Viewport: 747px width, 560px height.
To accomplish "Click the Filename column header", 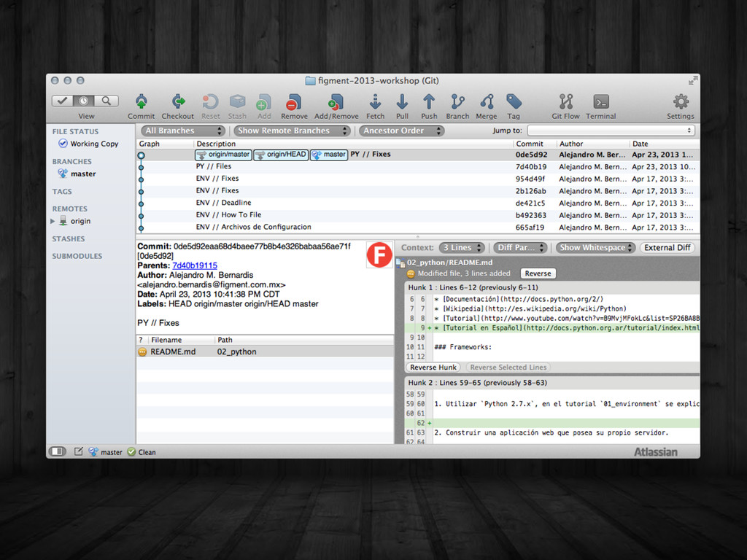I will point(181,340).
